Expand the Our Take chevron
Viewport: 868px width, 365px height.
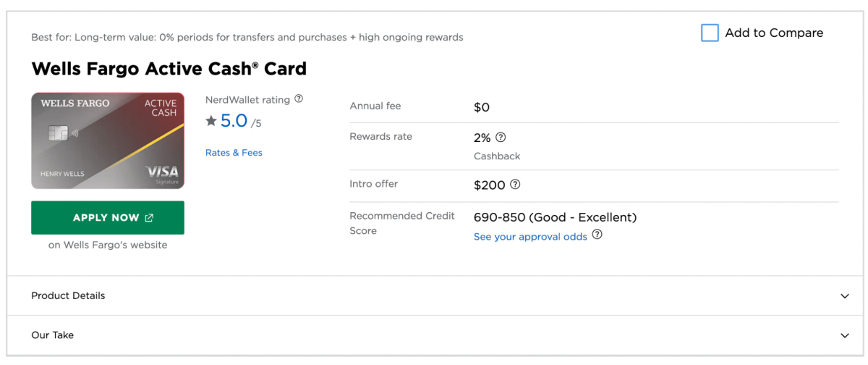pos(845,335)
